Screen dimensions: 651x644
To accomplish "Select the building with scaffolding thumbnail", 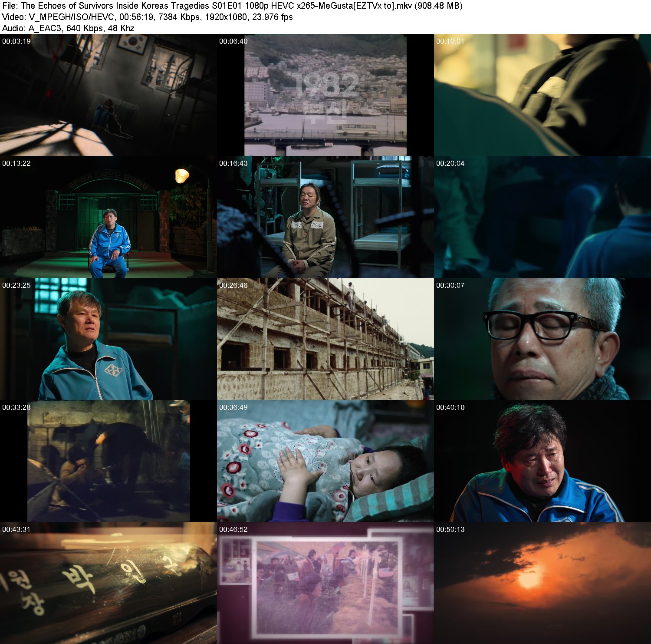I will point(325,339).
